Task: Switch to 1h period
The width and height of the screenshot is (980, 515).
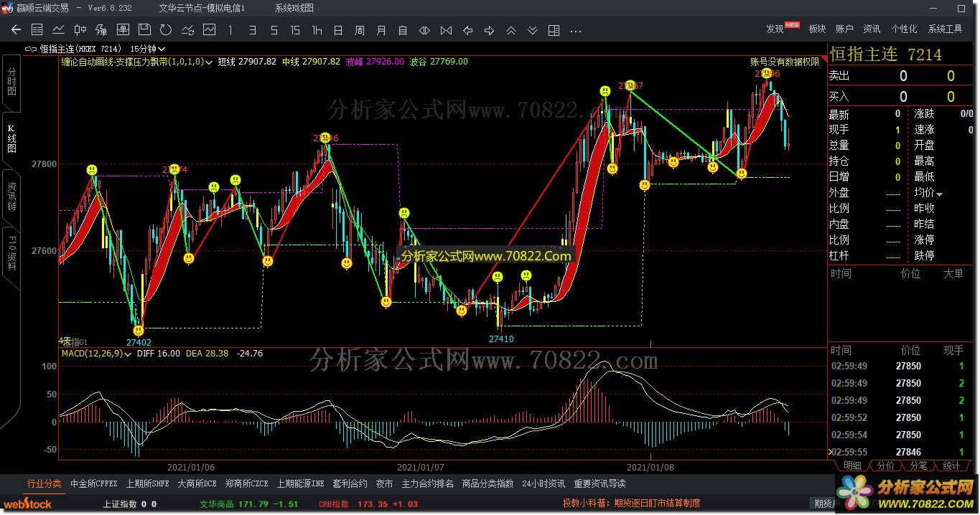Action: point(317,30)
